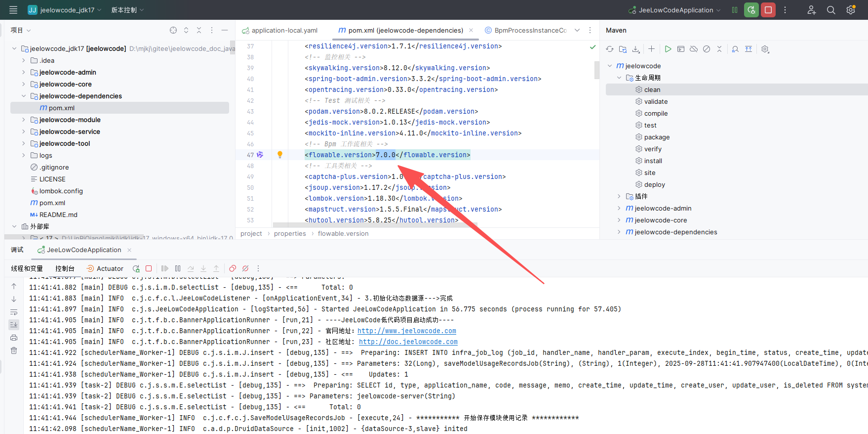
Task: Click the red stop button in the top toolbar
Action: click(x=768, y=10)
